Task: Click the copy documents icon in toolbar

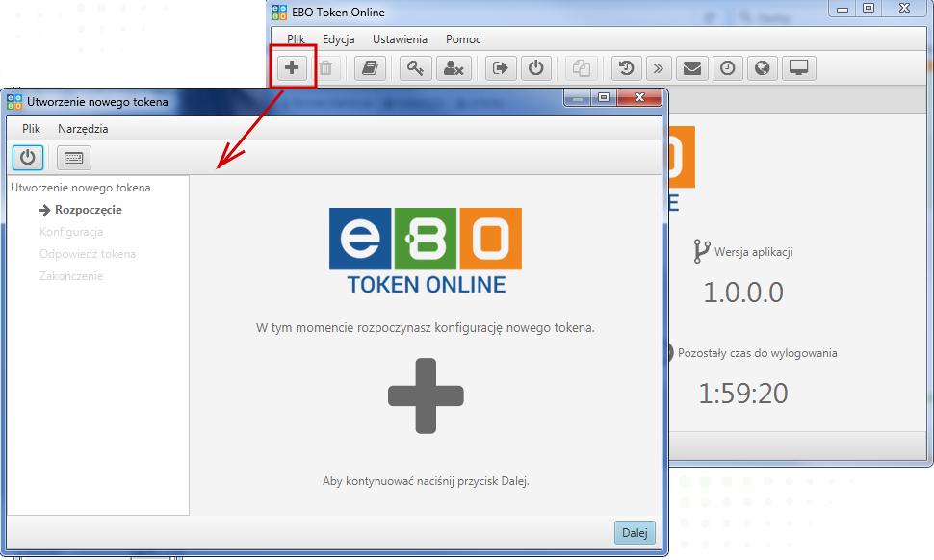Action: point(582,68)
